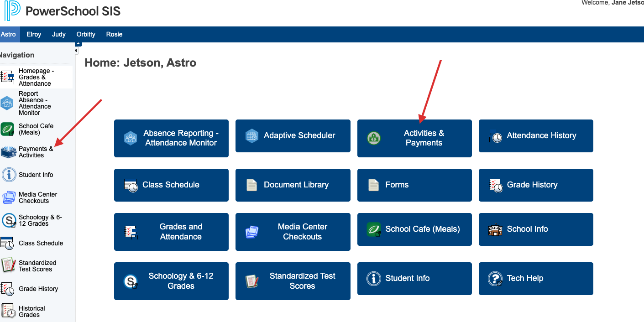Click Standardized Test Scores sidebar icon
Screen dimensions: 644x322
(x=8, y=265)
